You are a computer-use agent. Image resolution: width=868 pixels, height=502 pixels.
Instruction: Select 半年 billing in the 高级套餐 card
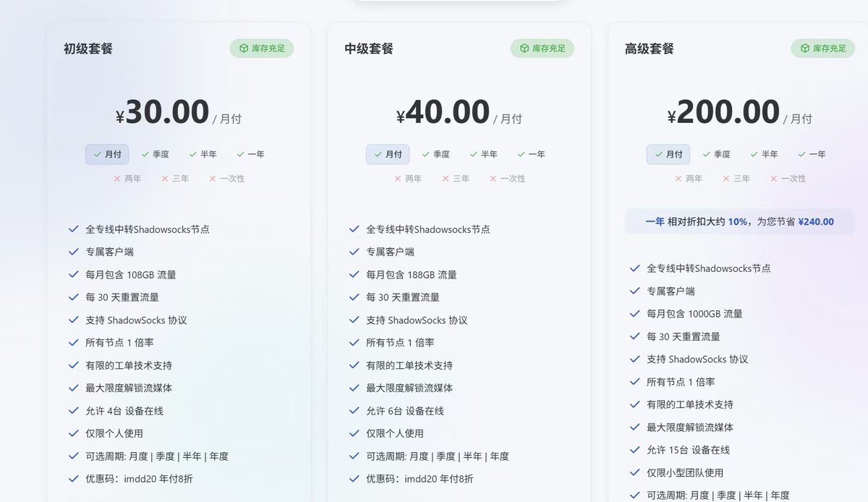pyautogui.click(x=764, y=154)
